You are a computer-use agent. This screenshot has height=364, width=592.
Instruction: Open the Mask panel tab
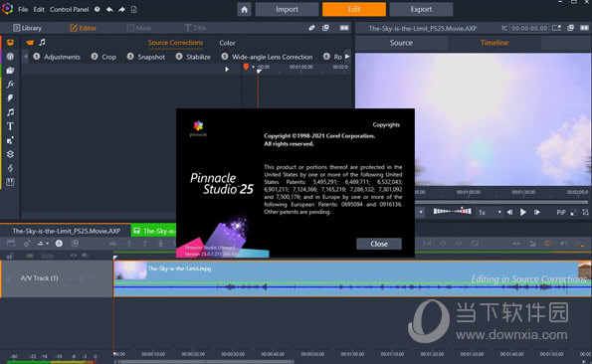click(139, 28)
